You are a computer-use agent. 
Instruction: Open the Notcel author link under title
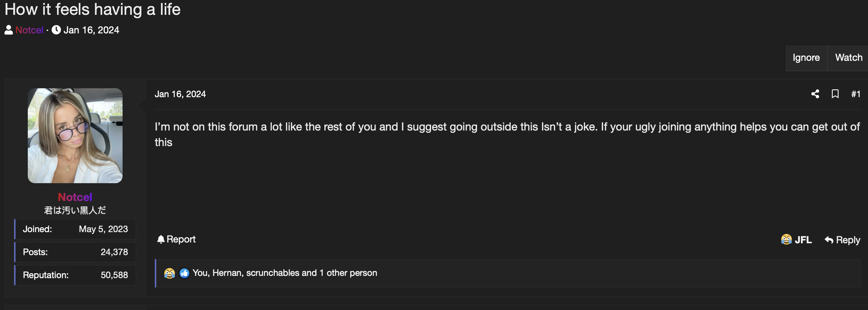click(x=29, y=30)
